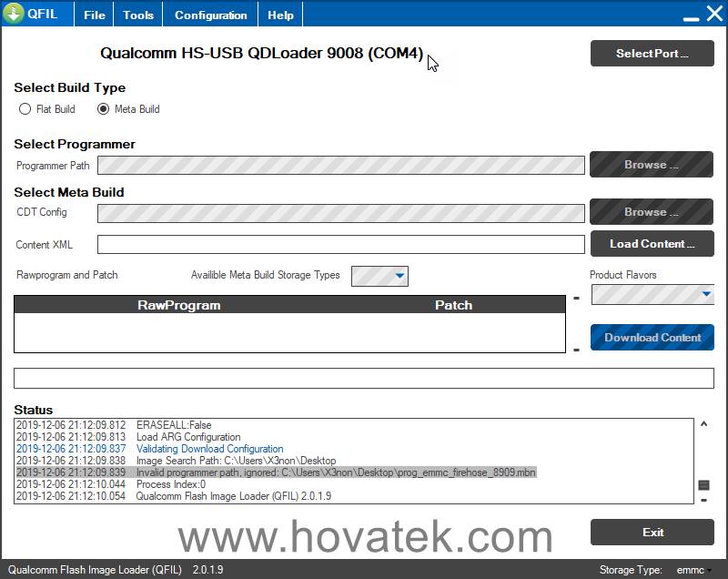Image resolution: width=728 pixels, height=579 pixels.
Task: Select the 'Process Index:0' log line
Action: point(111,484)
